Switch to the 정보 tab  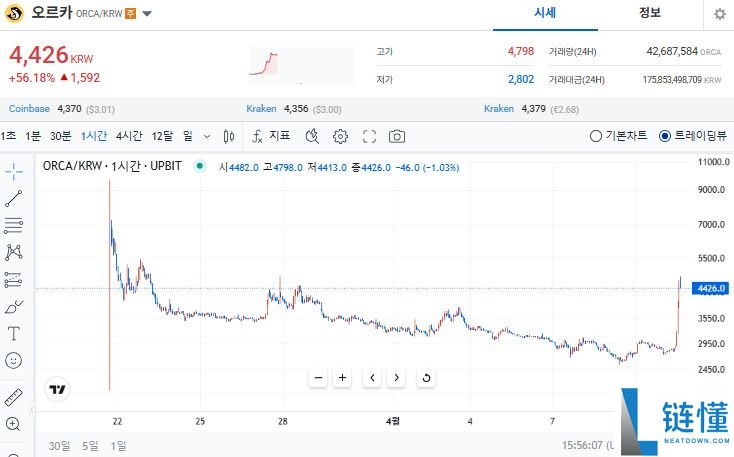click(x=650, y=13)
